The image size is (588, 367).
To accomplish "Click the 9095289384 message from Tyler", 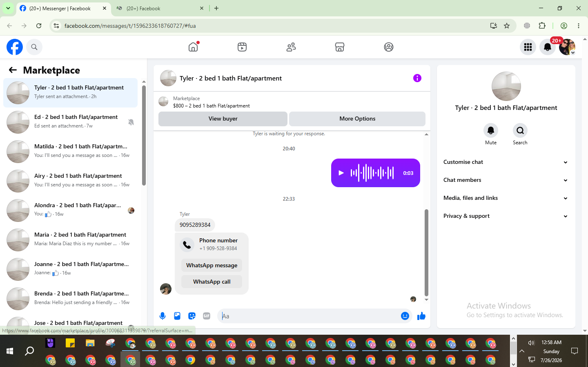I will 195,225.
